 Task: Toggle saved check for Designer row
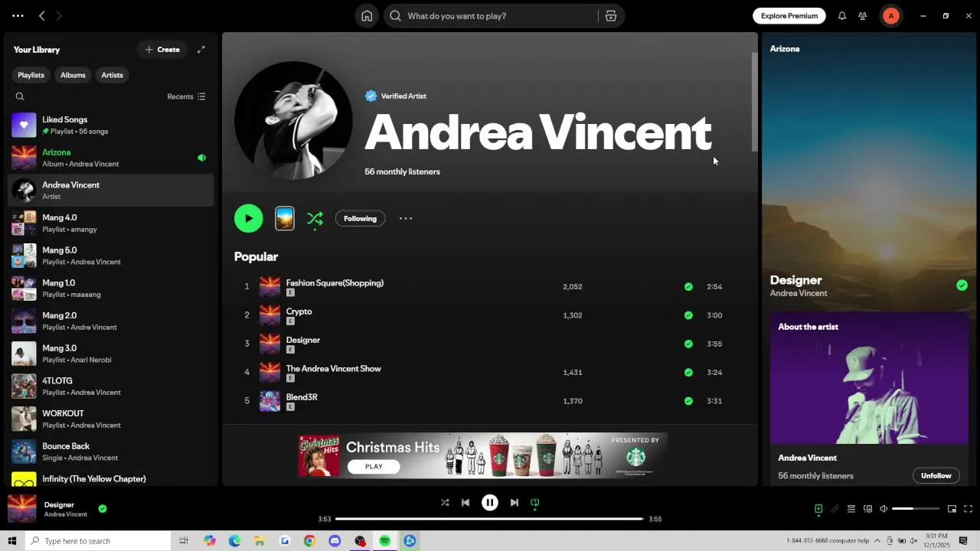688,344
